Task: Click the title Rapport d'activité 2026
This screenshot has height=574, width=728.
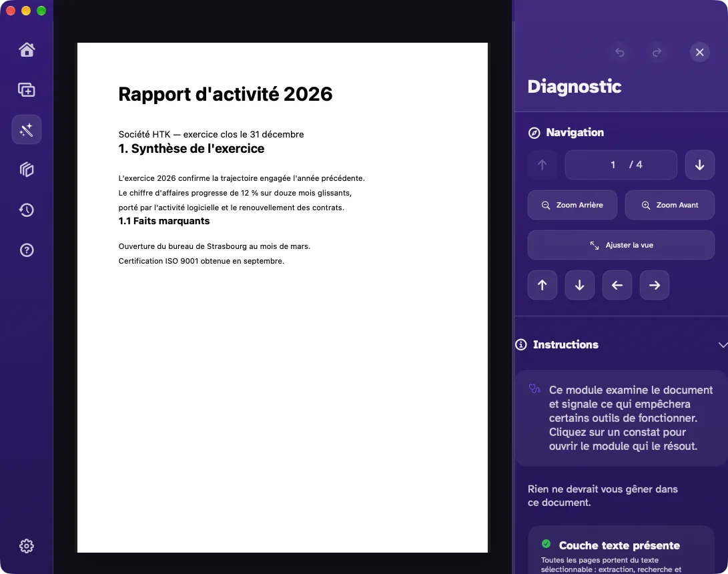Action: click(x=225, y=94)
